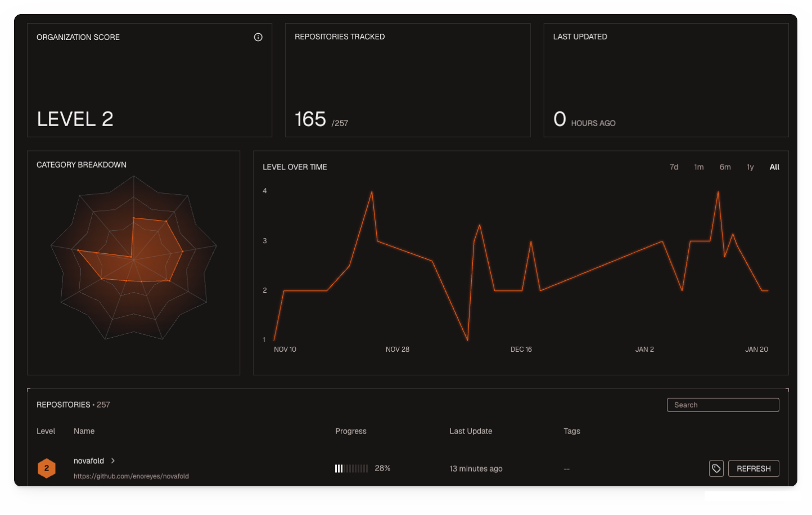Switch to the 1m time range
The image size is (812, 515).
pyautogui.click(x=699, y=167)
